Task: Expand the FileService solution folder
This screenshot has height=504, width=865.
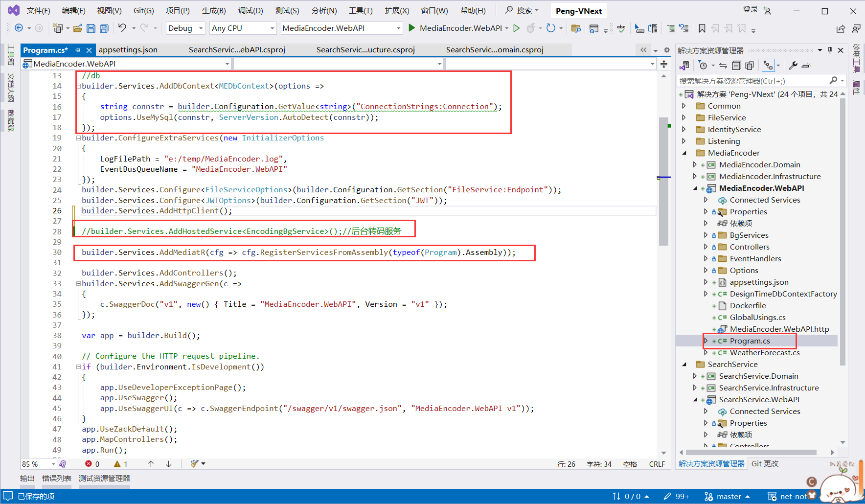Action: [684, 117]
